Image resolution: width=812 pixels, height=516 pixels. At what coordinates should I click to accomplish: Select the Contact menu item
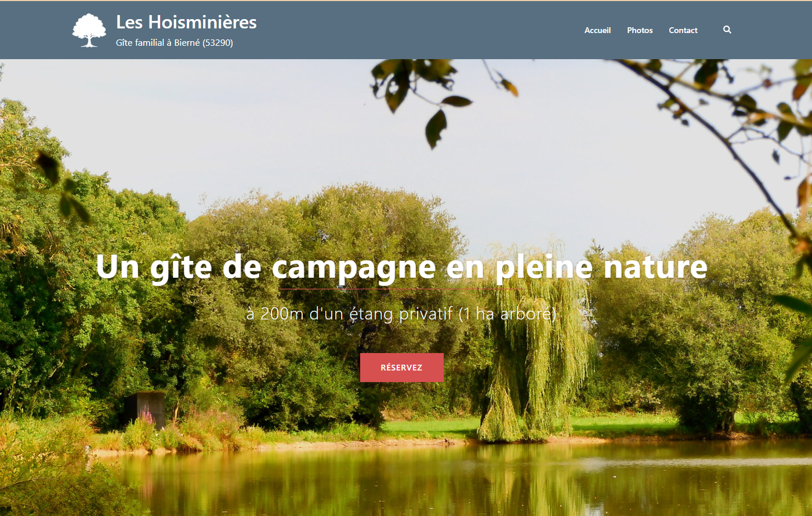(x=683, y=30)
